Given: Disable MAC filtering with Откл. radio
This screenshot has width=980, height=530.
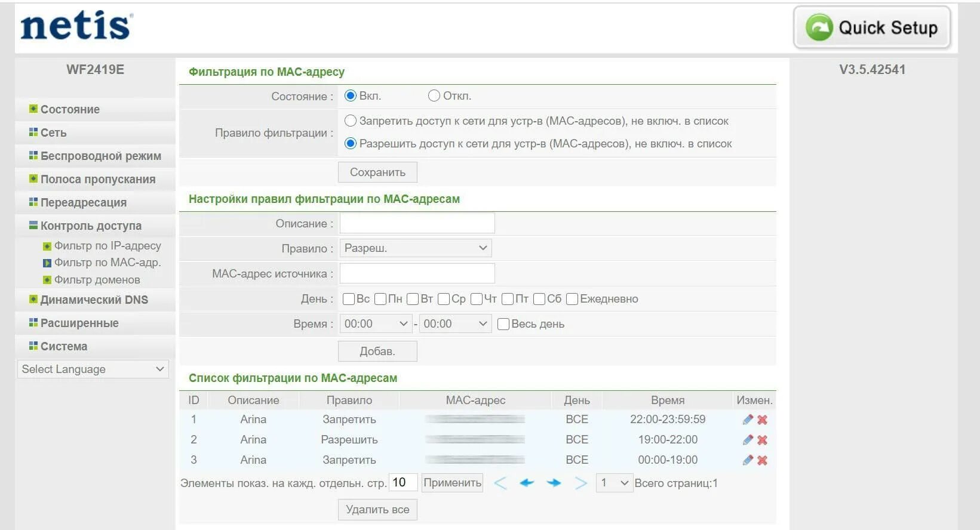Looking at the screenshot, I should point(434,95).
